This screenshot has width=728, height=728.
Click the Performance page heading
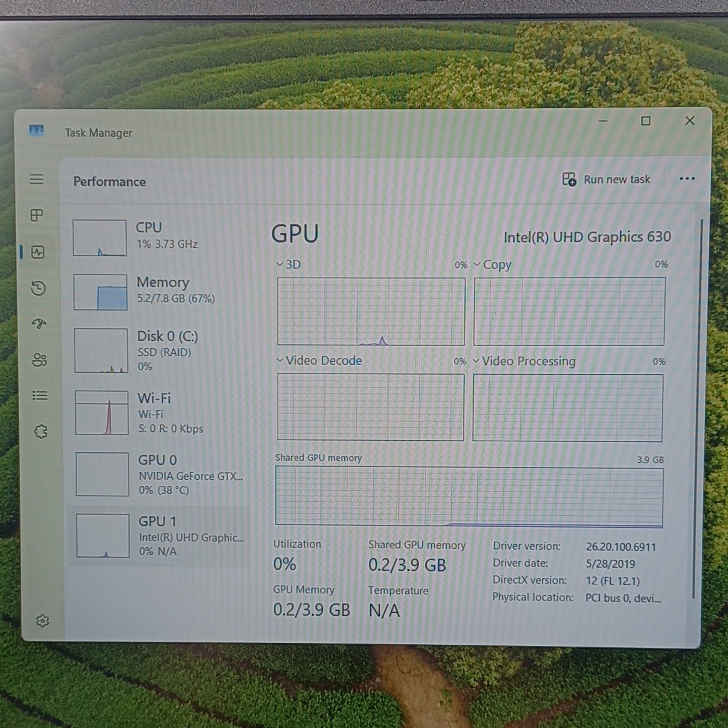click(x=109, y=182)
